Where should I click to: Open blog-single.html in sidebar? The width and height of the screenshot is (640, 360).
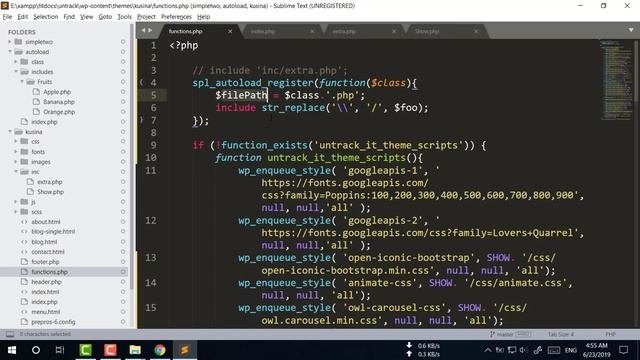(53, 231)
